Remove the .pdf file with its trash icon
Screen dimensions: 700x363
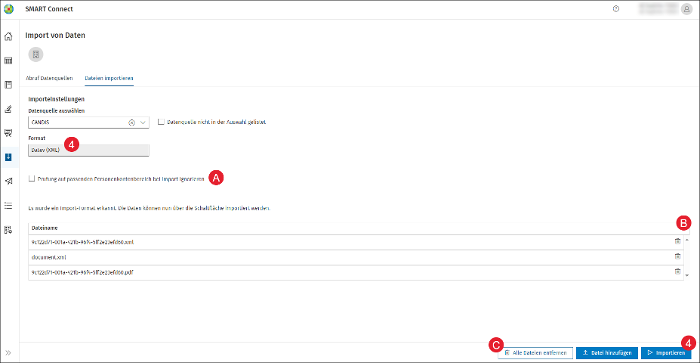[678, 271]
